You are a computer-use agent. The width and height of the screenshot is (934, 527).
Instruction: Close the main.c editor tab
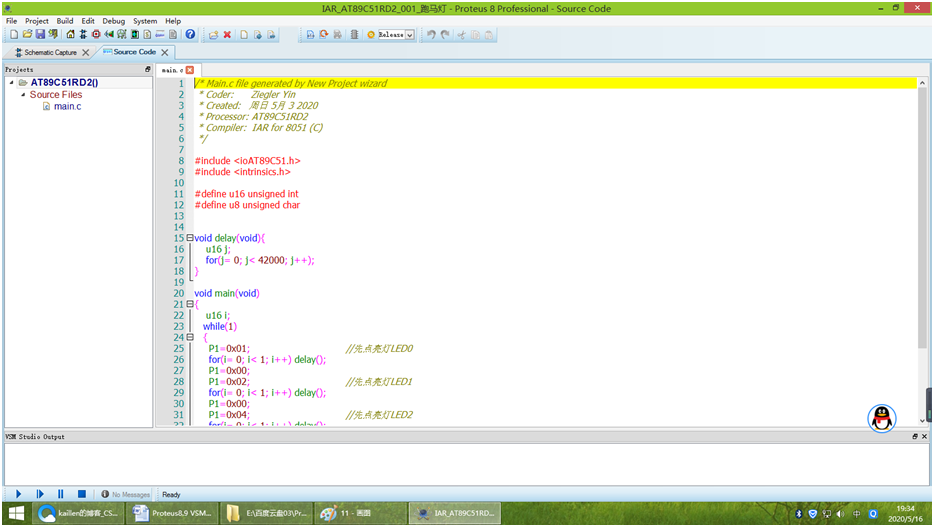tap(190, 70)
